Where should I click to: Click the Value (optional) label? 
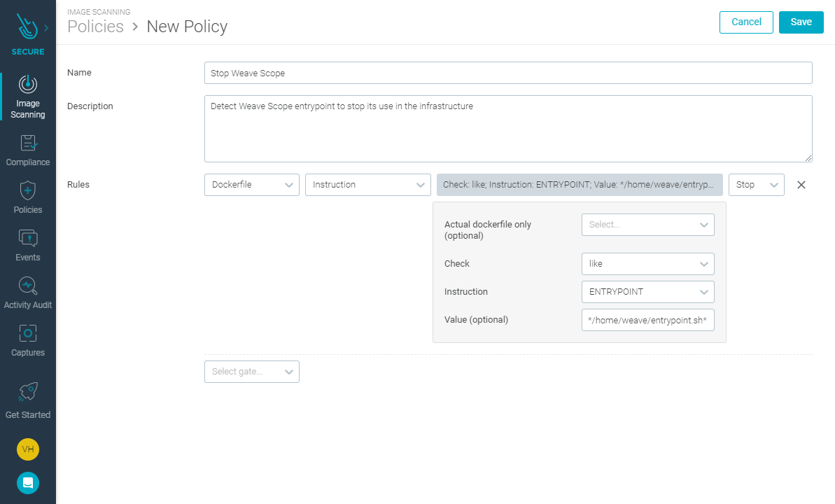476,320
